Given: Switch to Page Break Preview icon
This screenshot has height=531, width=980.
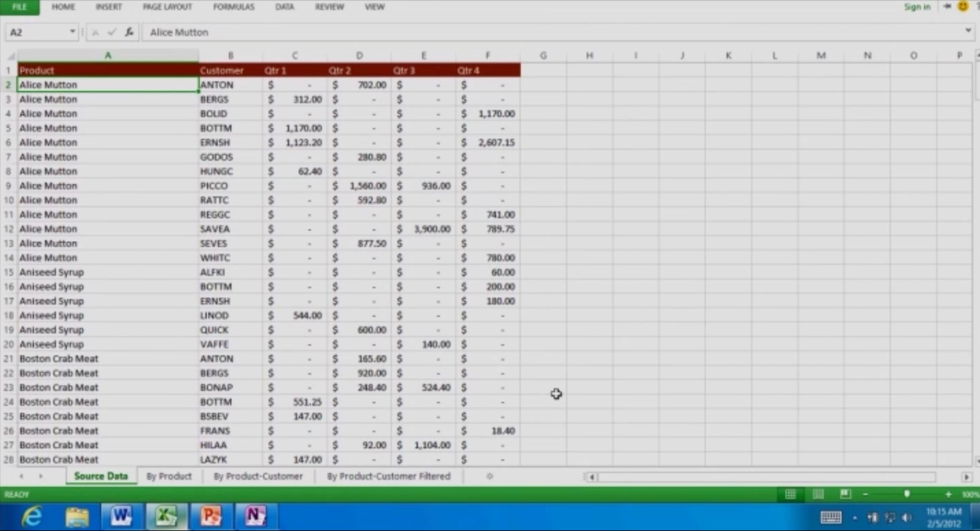Looking at the screenshot, I should pyautogui.click(x=845, y=494).
